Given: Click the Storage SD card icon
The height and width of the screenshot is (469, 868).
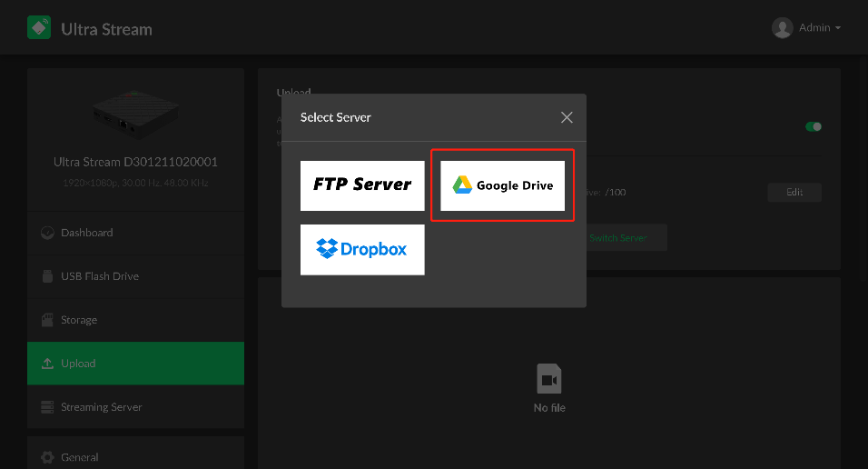Looking at the screenshot, I should pyautogui.click(x=47, y=320).
